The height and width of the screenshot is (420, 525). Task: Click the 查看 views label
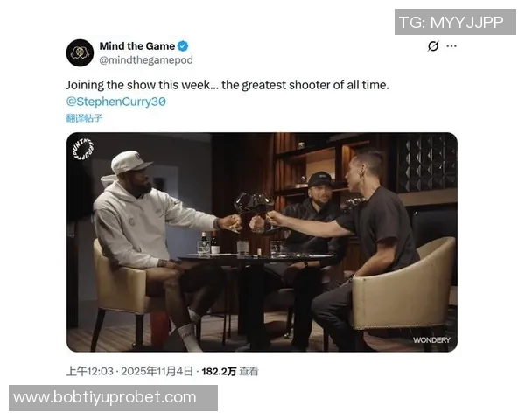248,371
